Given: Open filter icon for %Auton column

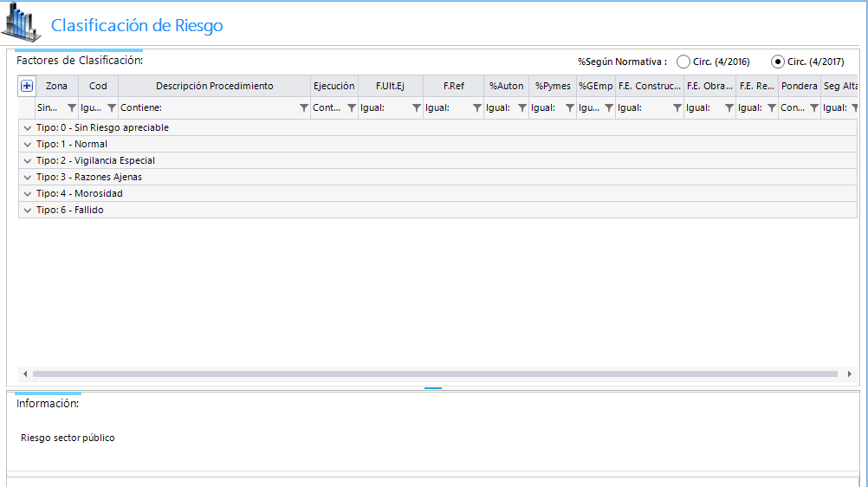Looking at the screenshot, I should click(x=522, y=108).
